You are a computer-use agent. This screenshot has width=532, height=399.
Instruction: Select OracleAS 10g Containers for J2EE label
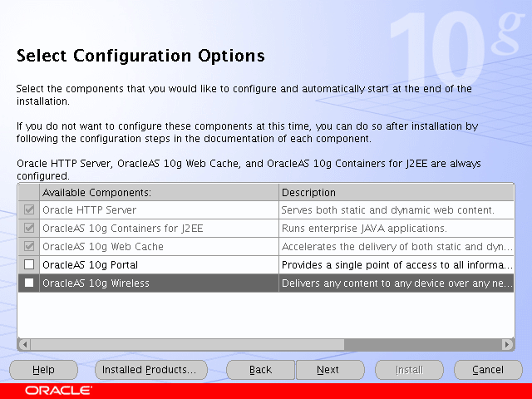[x=123, y=229]
